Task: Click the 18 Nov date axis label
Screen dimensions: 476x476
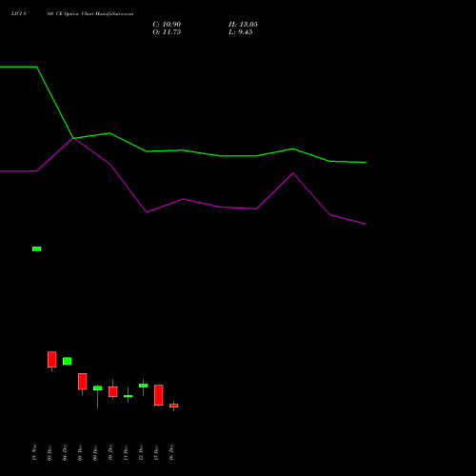Action: coord(34,452)
